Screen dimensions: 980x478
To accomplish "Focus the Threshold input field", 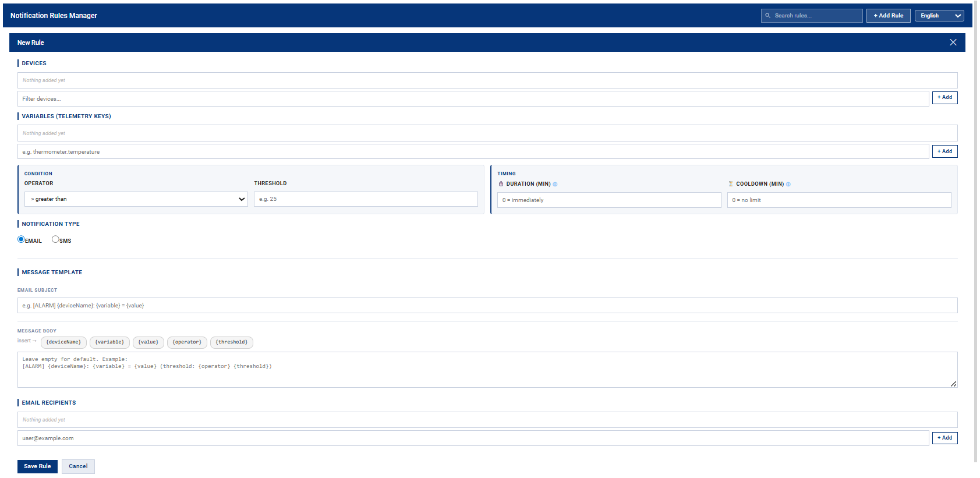I will tap(366, 199).
